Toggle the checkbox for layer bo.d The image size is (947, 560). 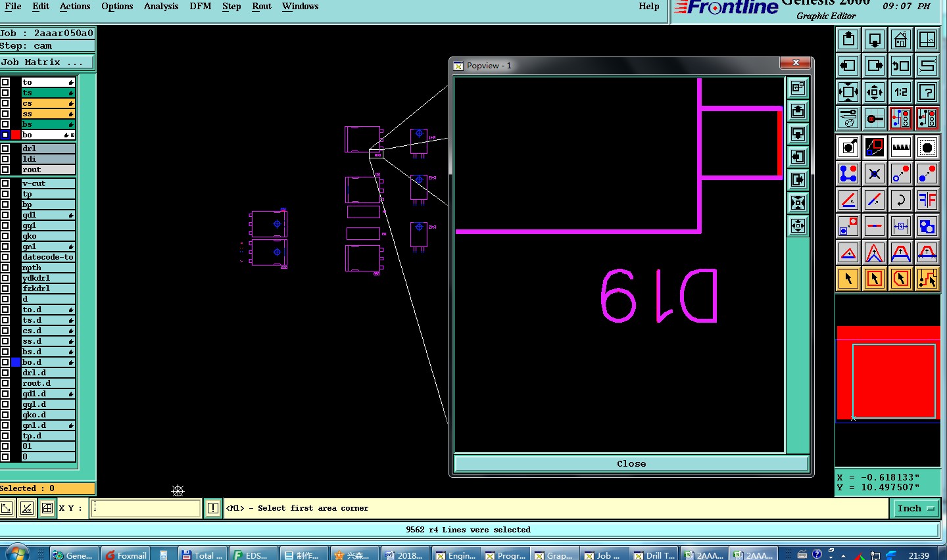point(5,362)
